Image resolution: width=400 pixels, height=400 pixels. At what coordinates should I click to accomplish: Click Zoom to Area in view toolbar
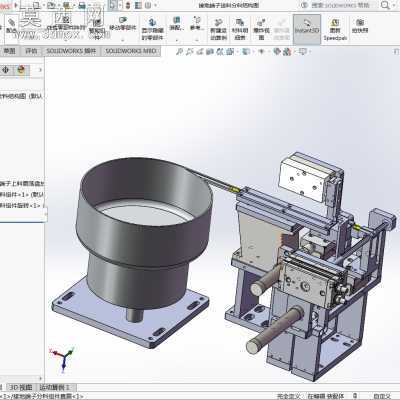[x=190, y=52]
